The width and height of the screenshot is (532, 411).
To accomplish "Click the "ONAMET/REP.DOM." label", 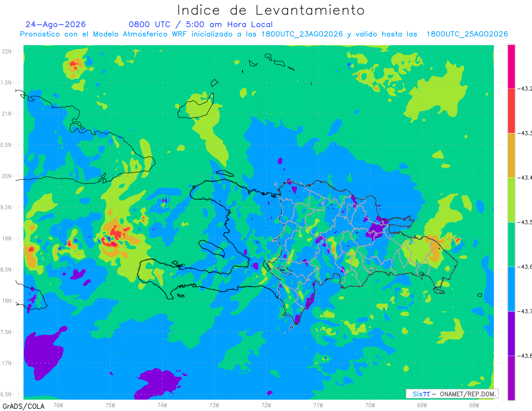I will 467,394.
